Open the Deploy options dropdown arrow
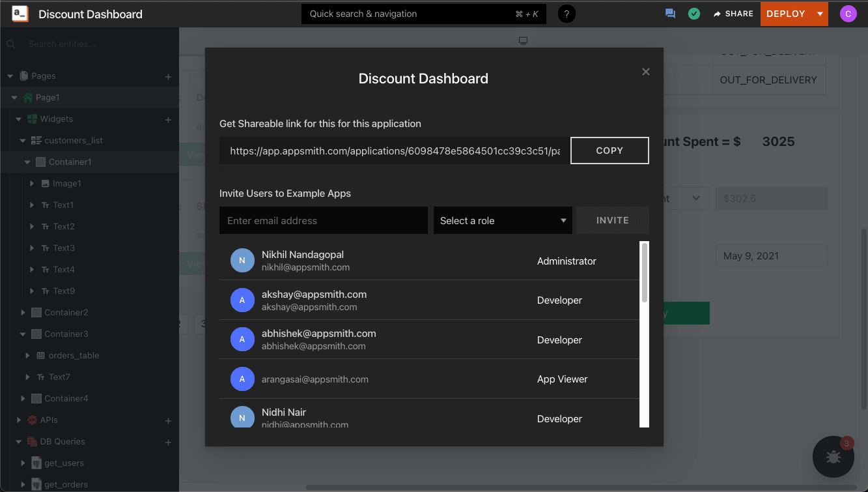The width and height of the screenshot is (868, 492). coord(820,14)
